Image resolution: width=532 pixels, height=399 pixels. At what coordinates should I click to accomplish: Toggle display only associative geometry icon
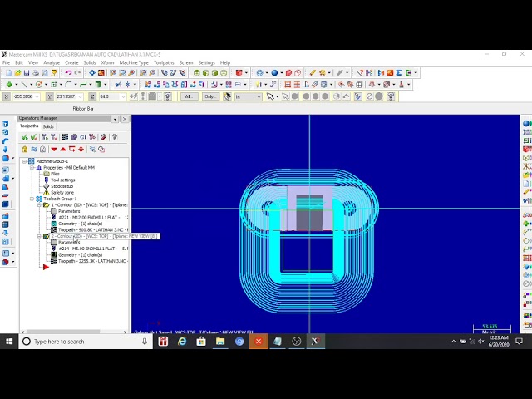(x=101, y=150)
